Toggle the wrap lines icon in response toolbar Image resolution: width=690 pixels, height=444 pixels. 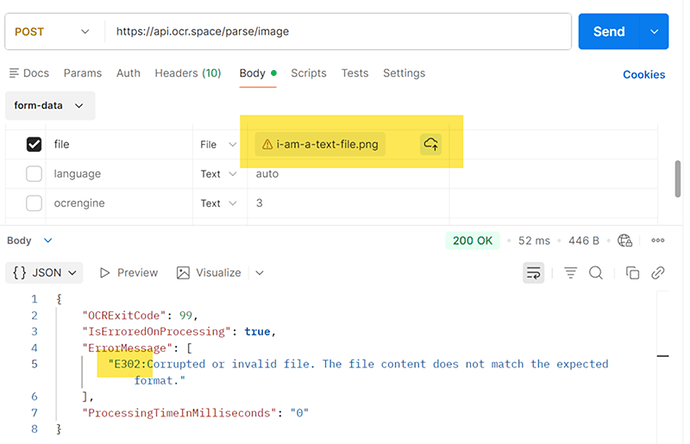(533, 273)
